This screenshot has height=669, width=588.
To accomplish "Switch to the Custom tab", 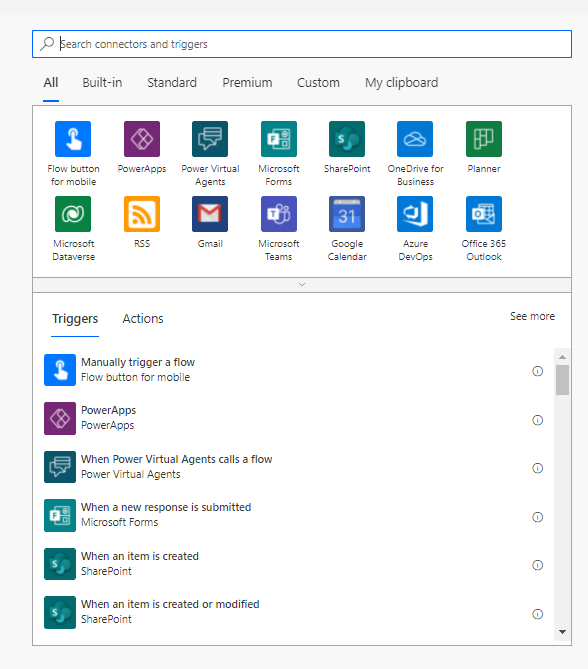I will (318, 83).
